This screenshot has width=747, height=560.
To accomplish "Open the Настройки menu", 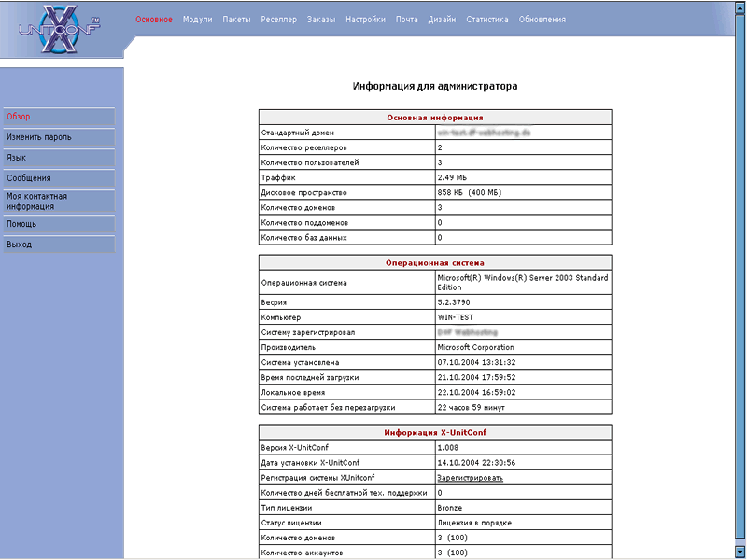I will (365, 20).
